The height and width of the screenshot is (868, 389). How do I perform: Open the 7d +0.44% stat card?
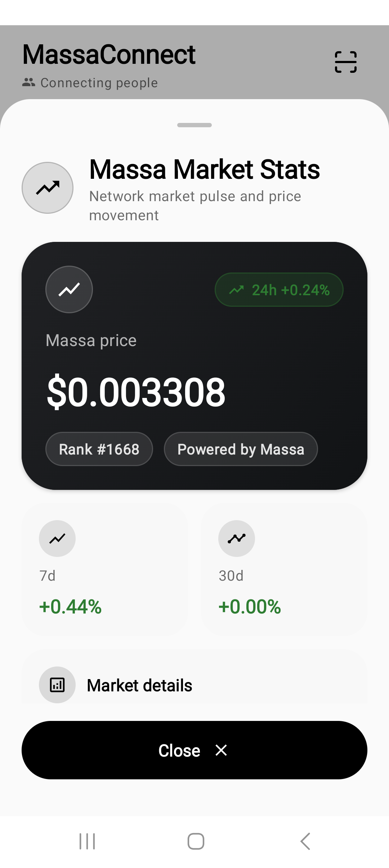click(x=105, y=570)
